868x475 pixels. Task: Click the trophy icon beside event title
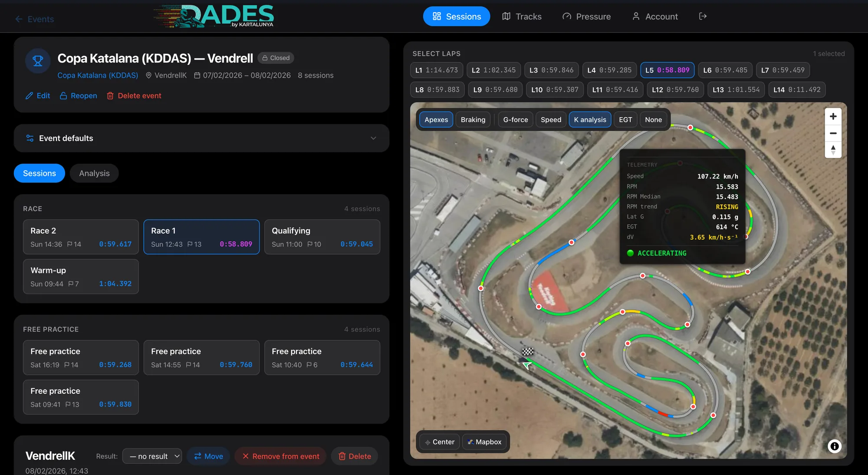point(38,61)
